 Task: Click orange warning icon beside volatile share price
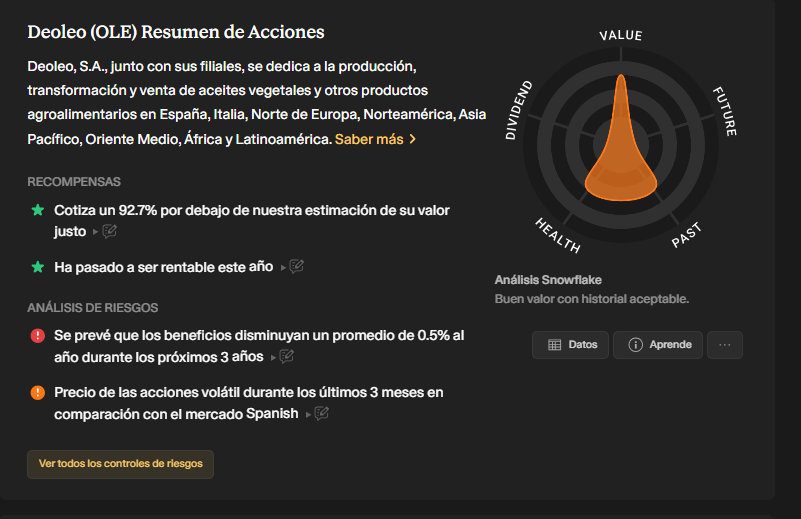point(38,392)
